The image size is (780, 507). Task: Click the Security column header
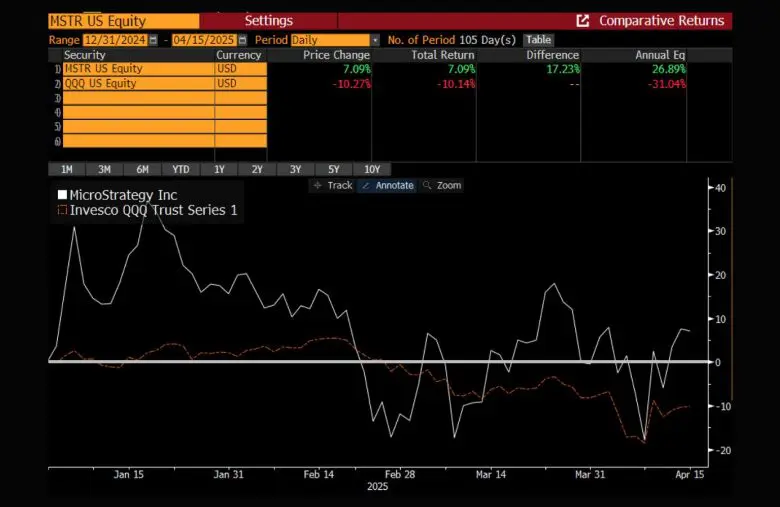point(85,55)
